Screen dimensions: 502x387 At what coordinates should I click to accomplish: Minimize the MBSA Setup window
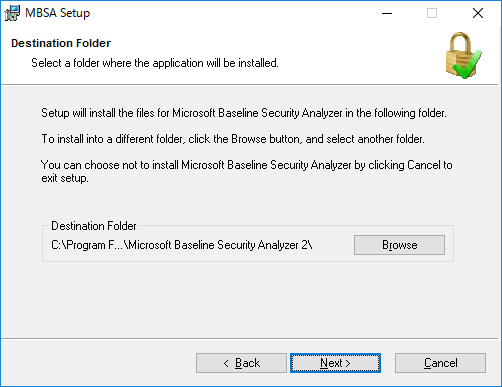(x=387, y=13)
